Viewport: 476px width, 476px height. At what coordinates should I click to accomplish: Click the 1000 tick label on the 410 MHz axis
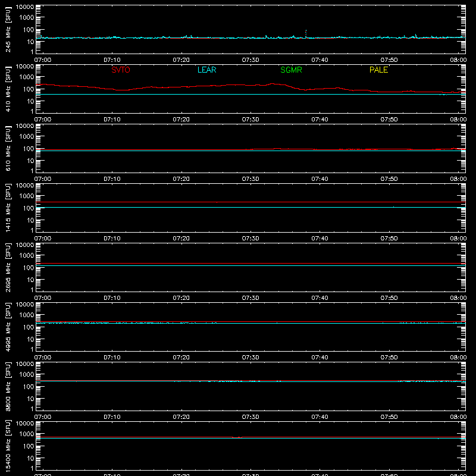coord(27,77)
